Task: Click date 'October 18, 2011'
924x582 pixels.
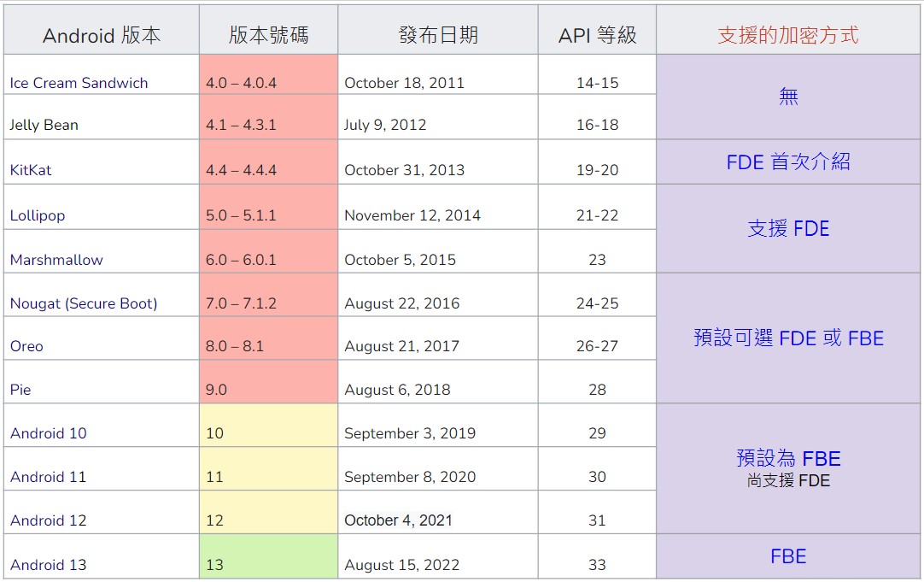Action: pyautogui.click(x=404, y=83)
